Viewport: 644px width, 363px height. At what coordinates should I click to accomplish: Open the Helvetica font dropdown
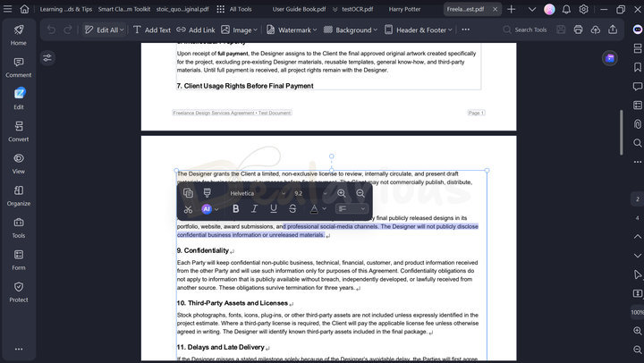pyautogui.click(x=257, y=193)
